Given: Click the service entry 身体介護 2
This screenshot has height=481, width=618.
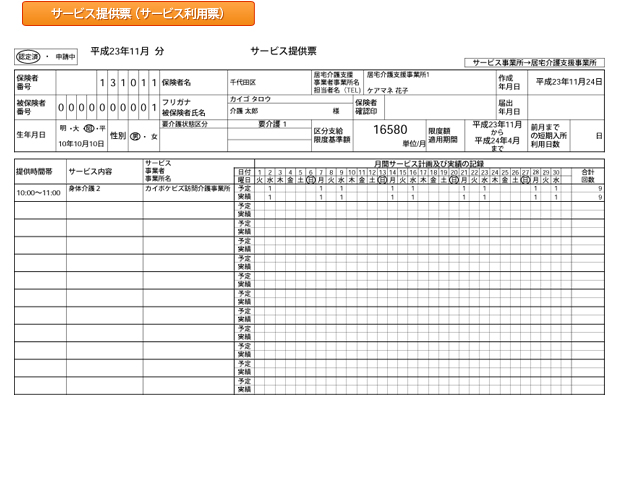Looking at the screenshot, I should point(84,188).
